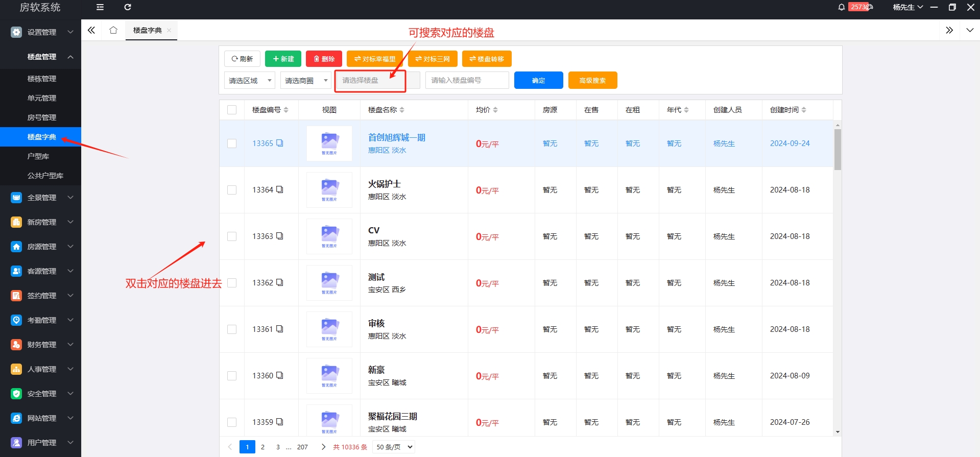Toggle the sidebar collapse hamburger icon
Image resolution: width=980 pixels, height=457 pixels.
point(100,7)
